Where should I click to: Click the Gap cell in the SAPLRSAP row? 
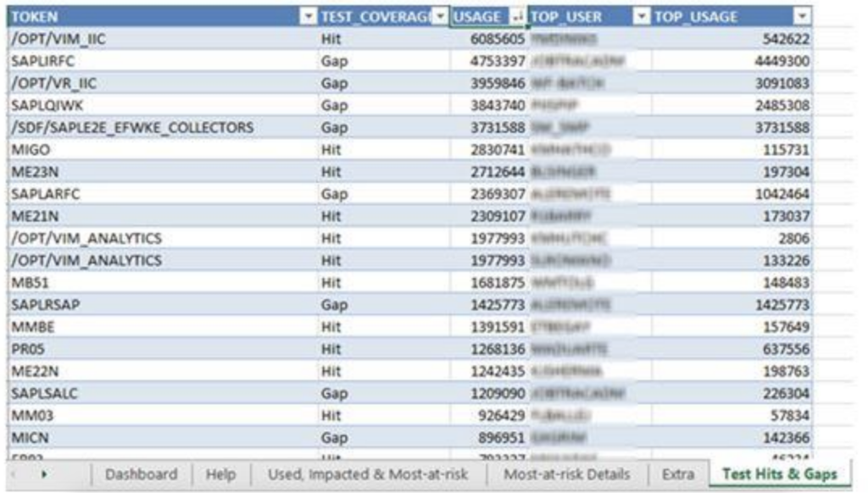pyautogui.click(x=384, y=304)
